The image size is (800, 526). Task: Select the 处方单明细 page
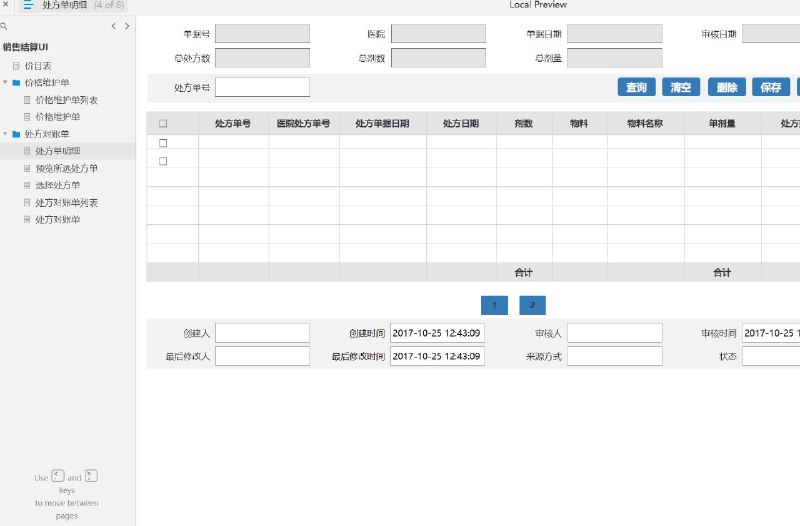(x=58, y=151)
